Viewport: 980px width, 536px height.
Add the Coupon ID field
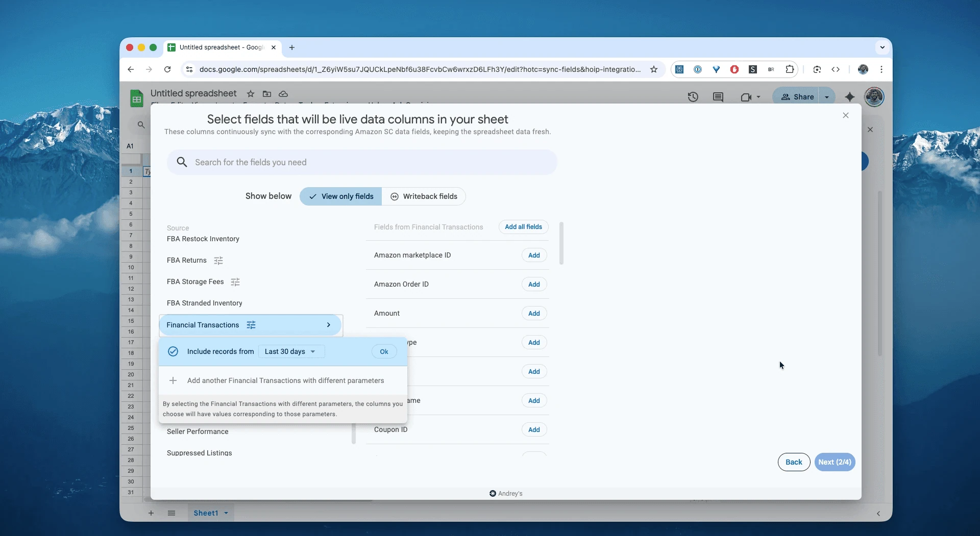click(534, 429)
